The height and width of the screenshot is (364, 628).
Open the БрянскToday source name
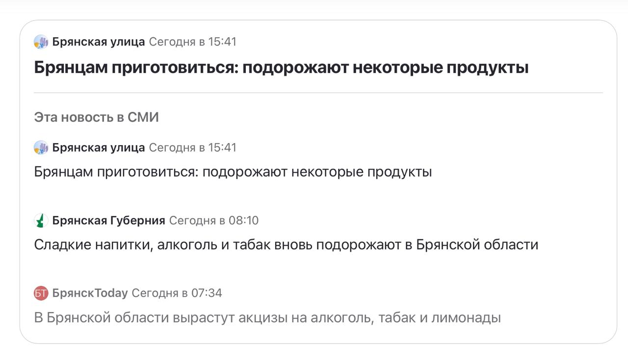(x=90, y=293)
